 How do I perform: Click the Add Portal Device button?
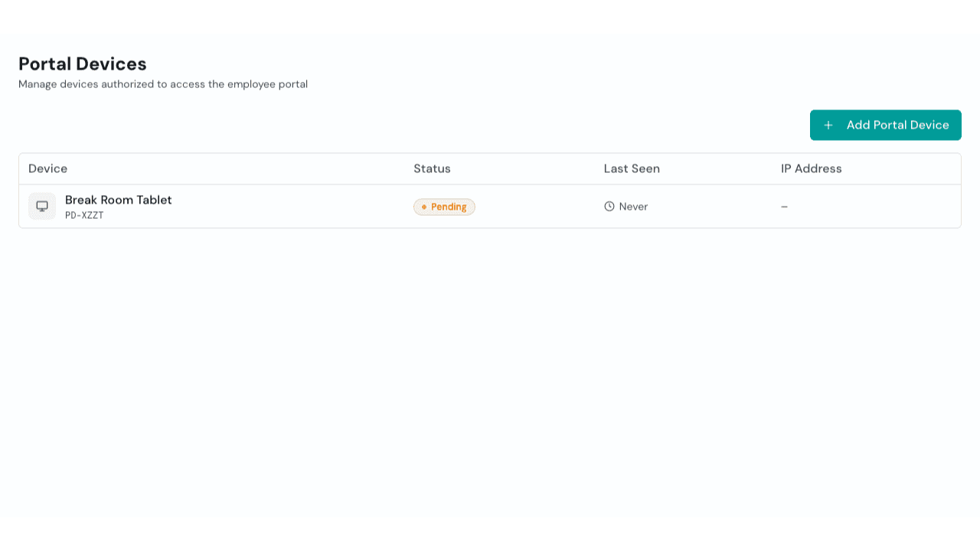[x=885, y=125]
